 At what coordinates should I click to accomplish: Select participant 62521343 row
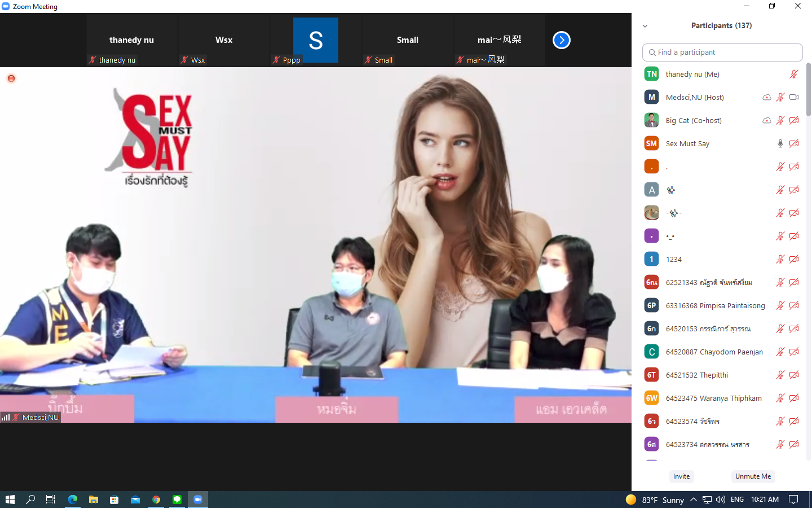(x=722, y=282)
